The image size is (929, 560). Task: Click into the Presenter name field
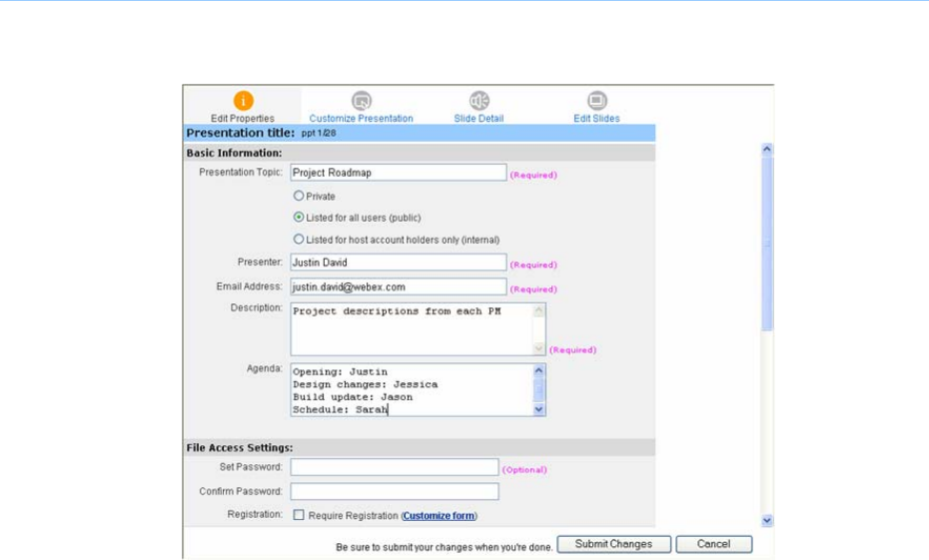[x=399, y=263]
